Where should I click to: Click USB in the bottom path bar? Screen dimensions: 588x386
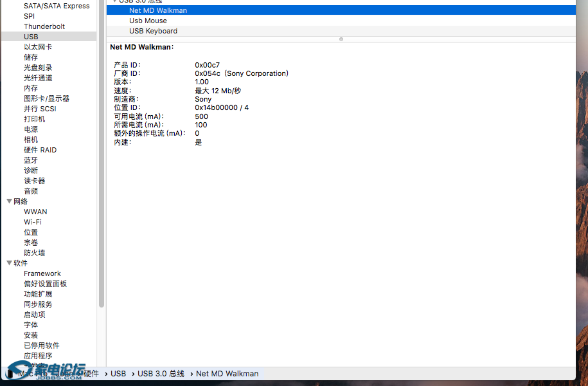[x=118, y=374]
